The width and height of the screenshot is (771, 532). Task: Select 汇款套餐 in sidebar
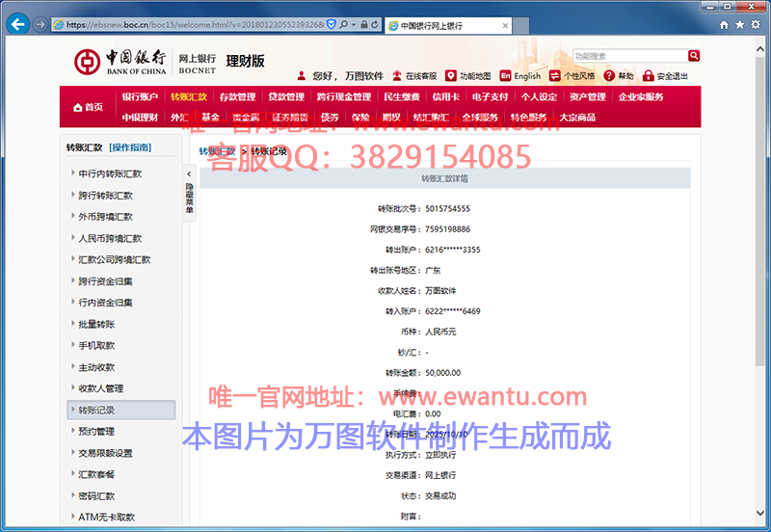(x=96, y=474)
